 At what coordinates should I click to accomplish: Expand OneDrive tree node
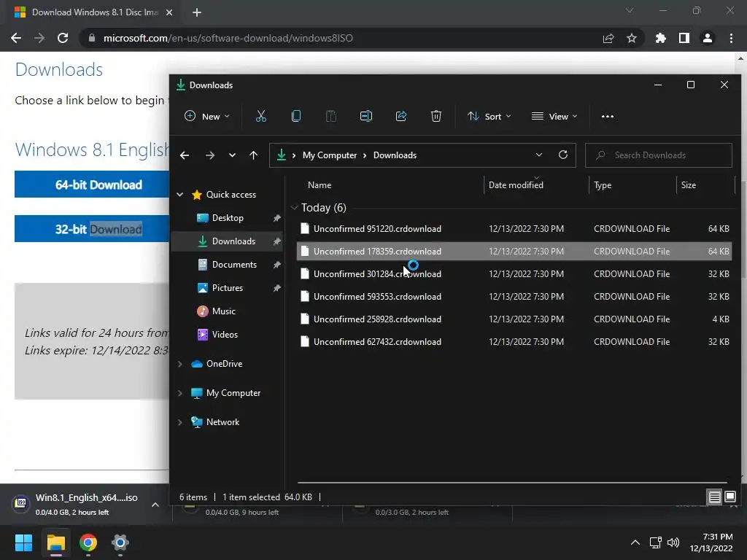180,364
